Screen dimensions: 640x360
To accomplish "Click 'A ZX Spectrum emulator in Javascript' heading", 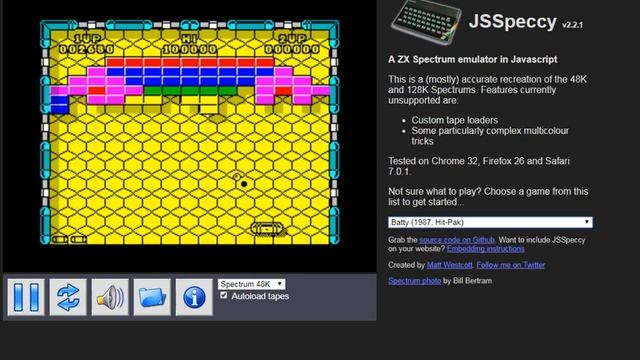I will [472, 60].
